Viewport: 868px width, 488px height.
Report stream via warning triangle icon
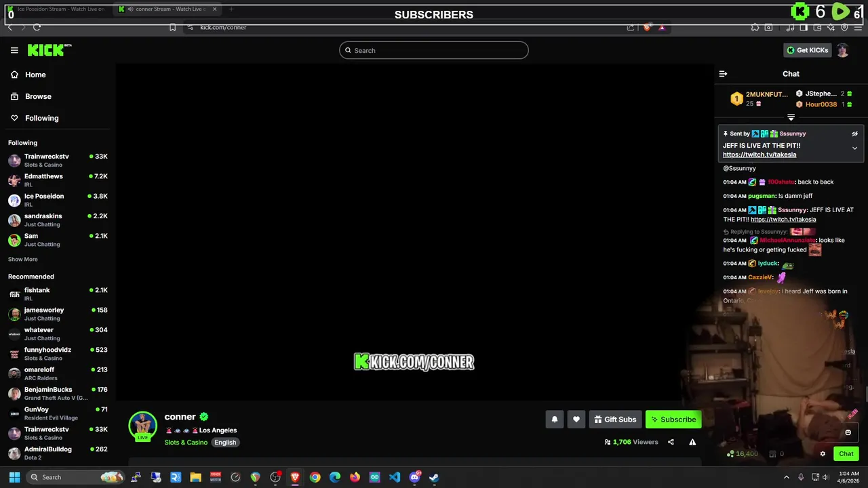[x=692, y=442]
